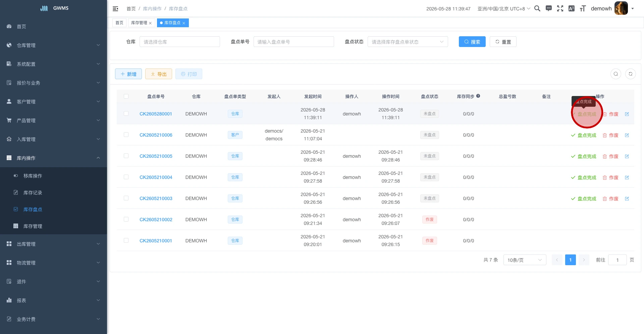Check the row CK2605210003 checkbox
The height and width of the screenshot is (334, 644).
point(126,198)
